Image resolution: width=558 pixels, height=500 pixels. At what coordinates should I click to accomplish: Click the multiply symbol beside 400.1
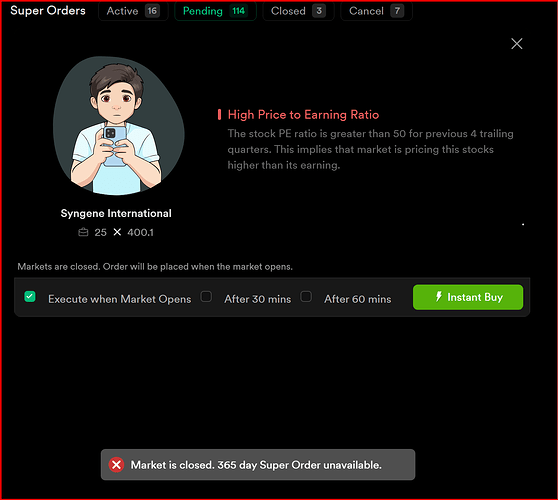click(x=117, y=232)
